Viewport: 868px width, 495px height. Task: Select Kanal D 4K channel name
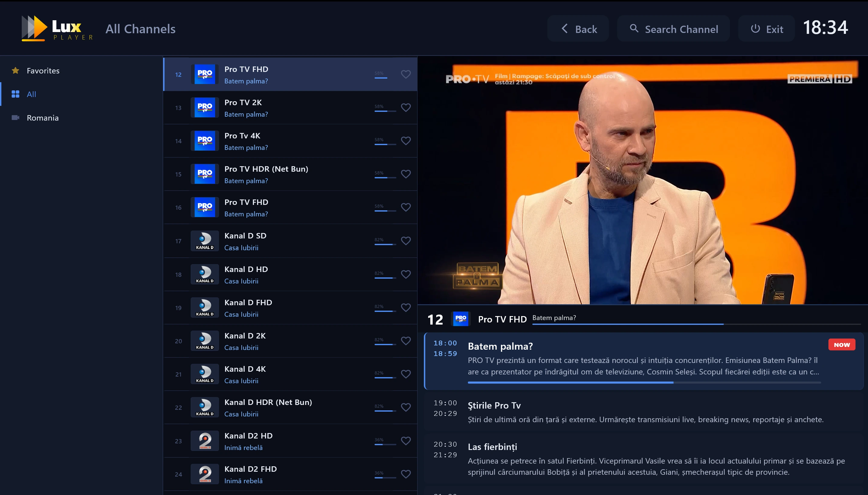(x=245, y=369)
